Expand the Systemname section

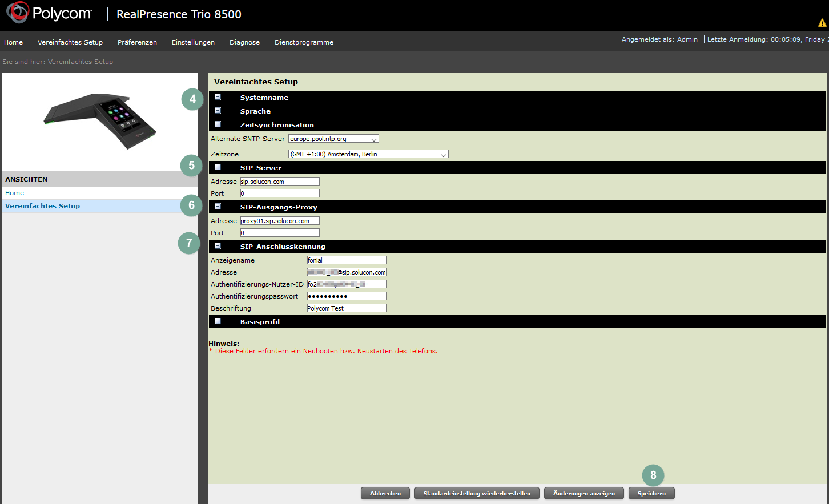[x=218, y=97]
